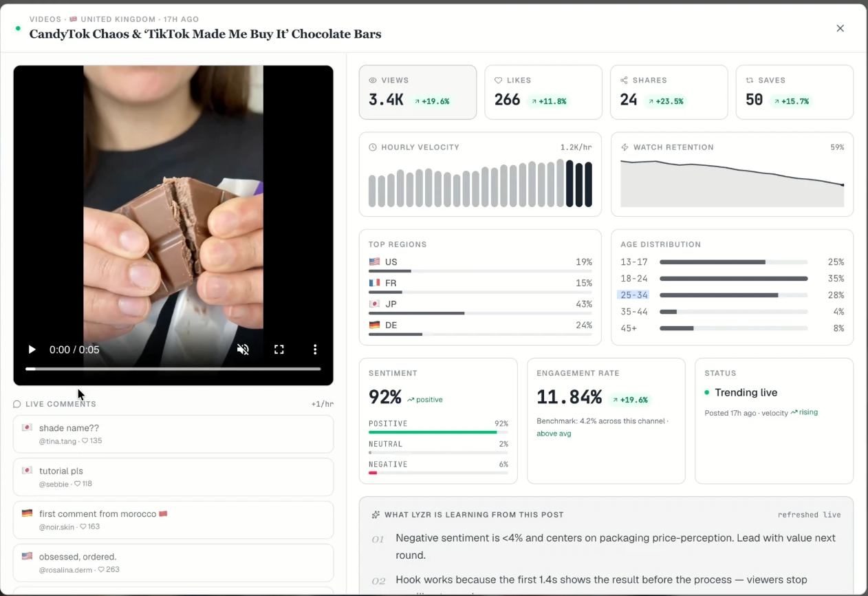868x596 pixels.
Task: Click the green Positive sentiment bar
Action: coord(433,432)
